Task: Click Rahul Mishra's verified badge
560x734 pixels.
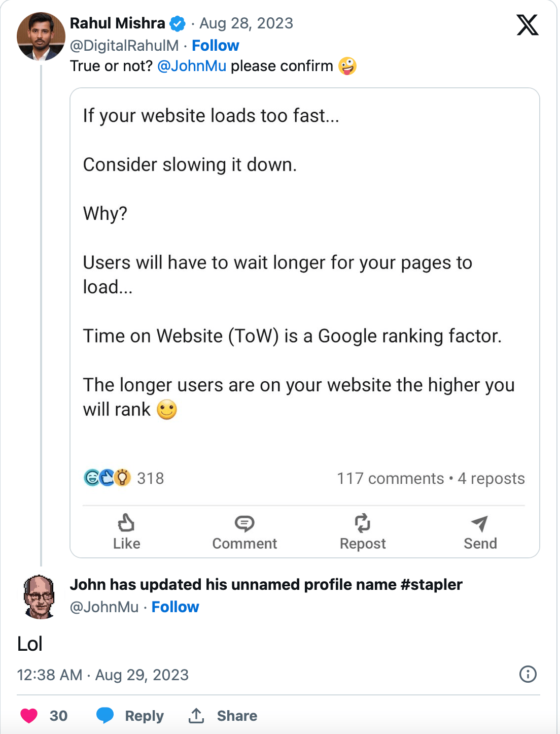Action: point(177,23)
